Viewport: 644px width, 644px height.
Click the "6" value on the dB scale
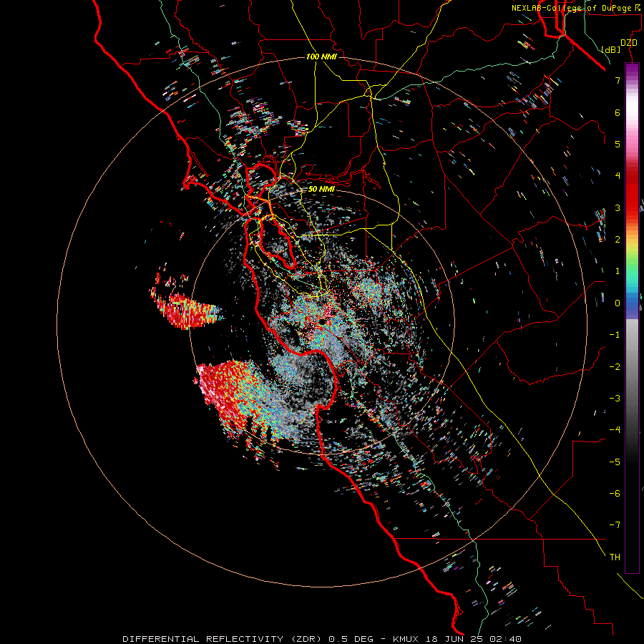coord(618,112)
